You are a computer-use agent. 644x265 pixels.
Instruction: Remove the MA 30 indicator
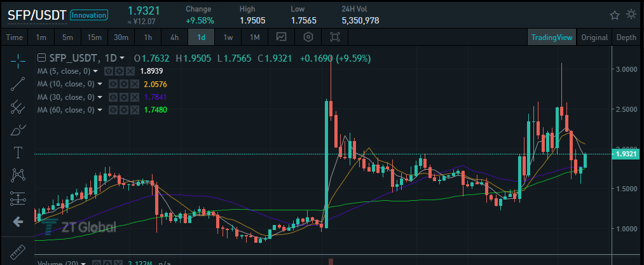point(134,97)
